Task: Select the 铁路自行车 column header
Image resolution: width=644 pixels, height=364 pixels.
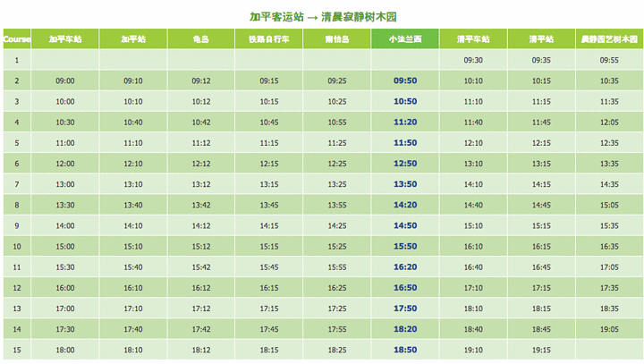Action: [269, 39]
